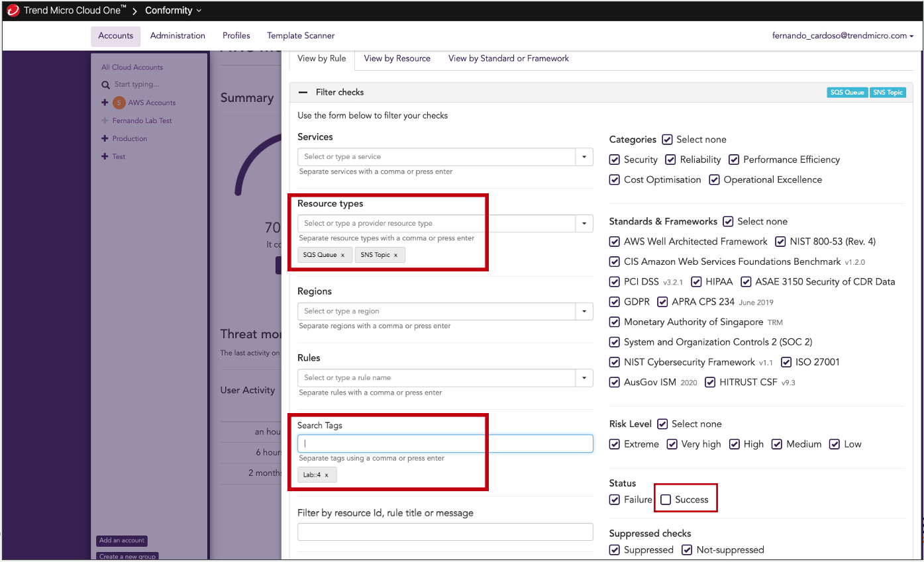Image resolution: width=924 pixels, height=562 pixels.
Task: Open the Template Scanner menu item
Action: pos(301,36)
